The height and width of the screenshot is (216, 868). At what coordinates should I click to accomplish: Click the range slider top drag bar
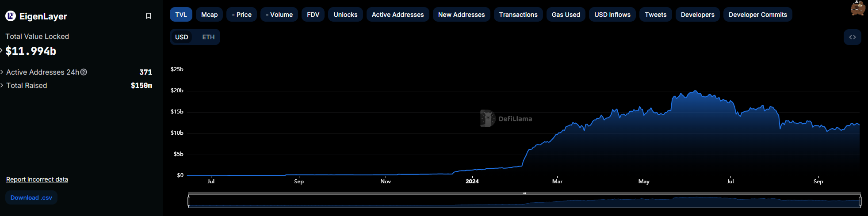click(x=524, y=193)
